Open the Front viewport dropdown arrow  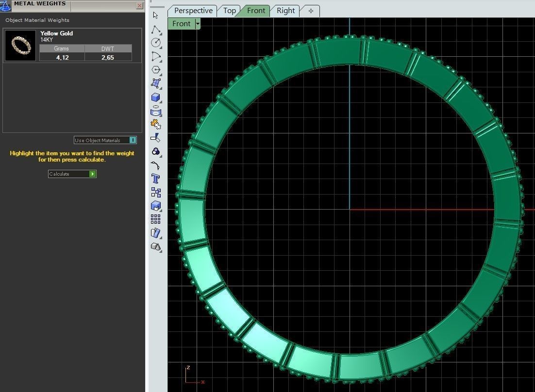point(198,24)
